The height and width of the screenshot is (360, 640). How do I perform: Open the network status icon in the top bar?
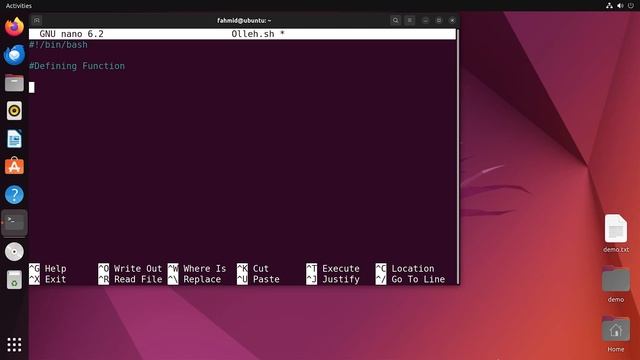[609, 5]
